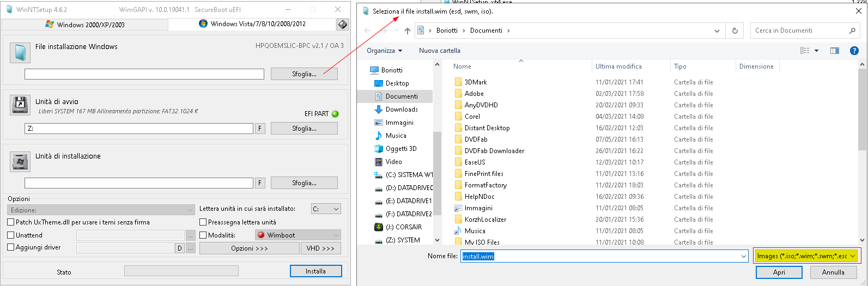Open Opzioni >>> advanced settings
The height and width of the screenshot is (286, 868).
[x=250, y=248]
